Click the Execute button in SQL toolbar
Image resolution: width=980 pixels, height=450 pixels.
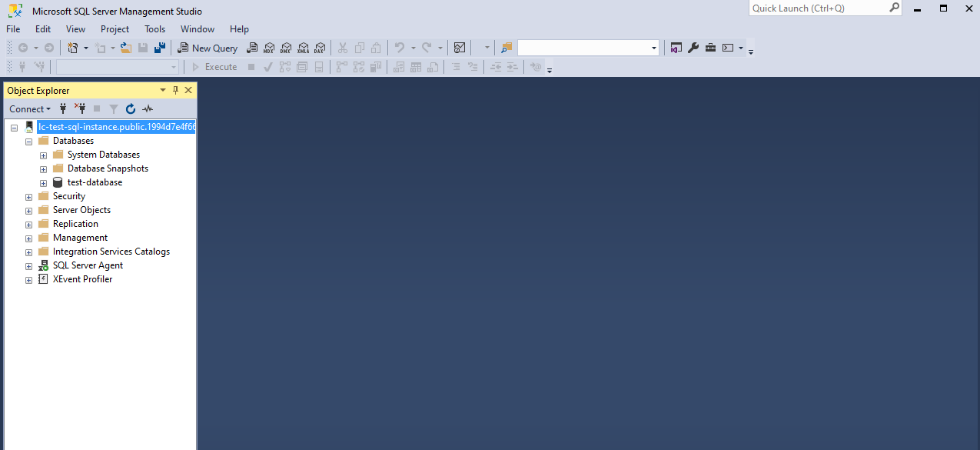click(x=214, y=67)
